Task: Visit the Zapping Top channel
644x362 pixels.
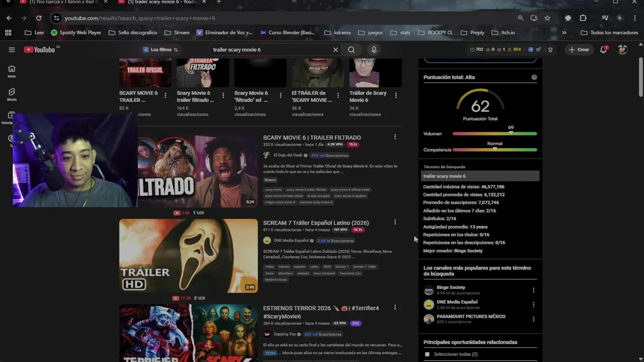Action: coord(284,334)
